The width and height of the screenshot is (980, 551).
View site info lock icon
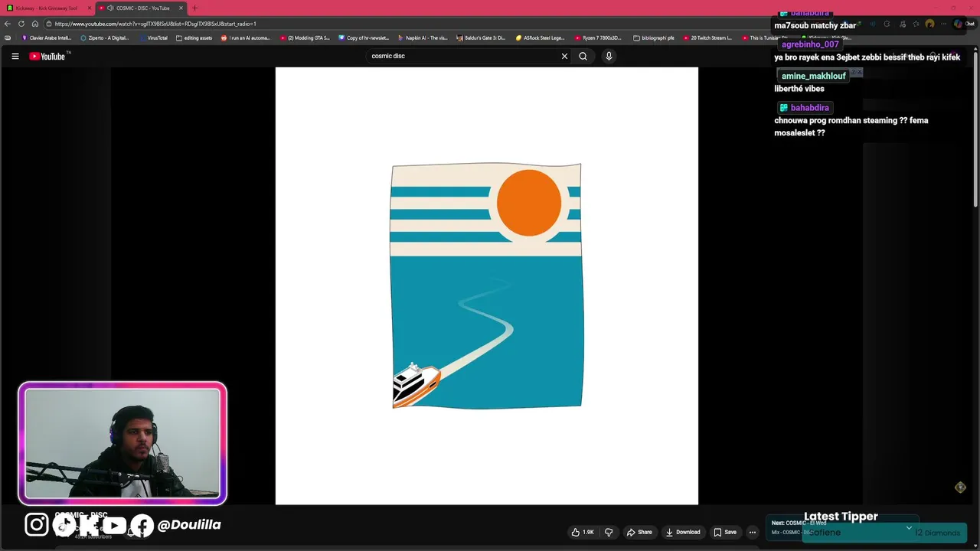49,24
